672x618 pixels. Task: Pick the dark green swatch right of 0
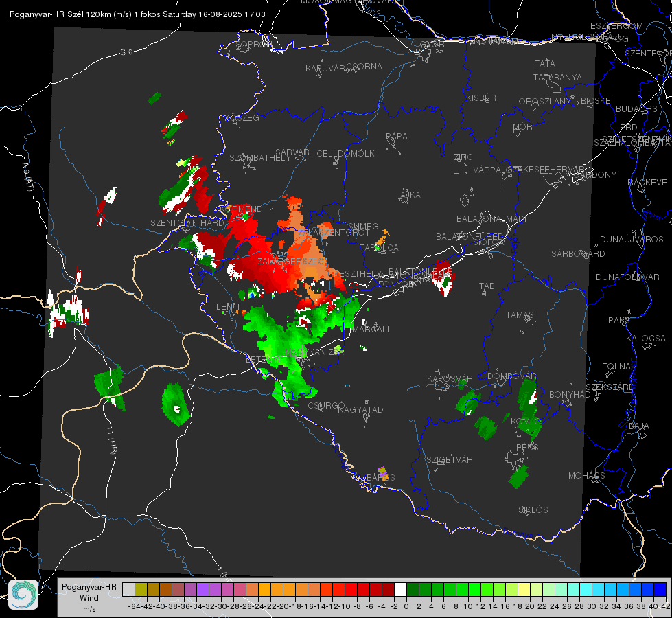coord(413,589)
